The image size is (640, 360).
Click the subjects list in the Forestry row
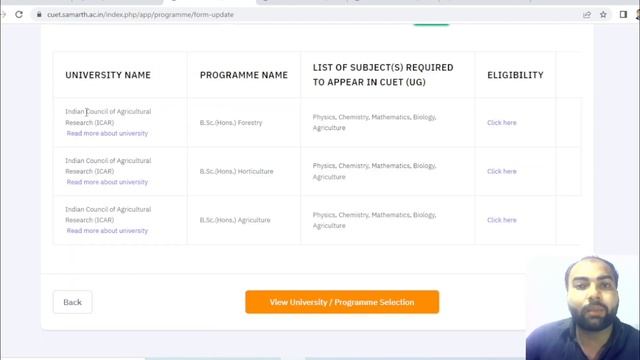pos(374,122)
